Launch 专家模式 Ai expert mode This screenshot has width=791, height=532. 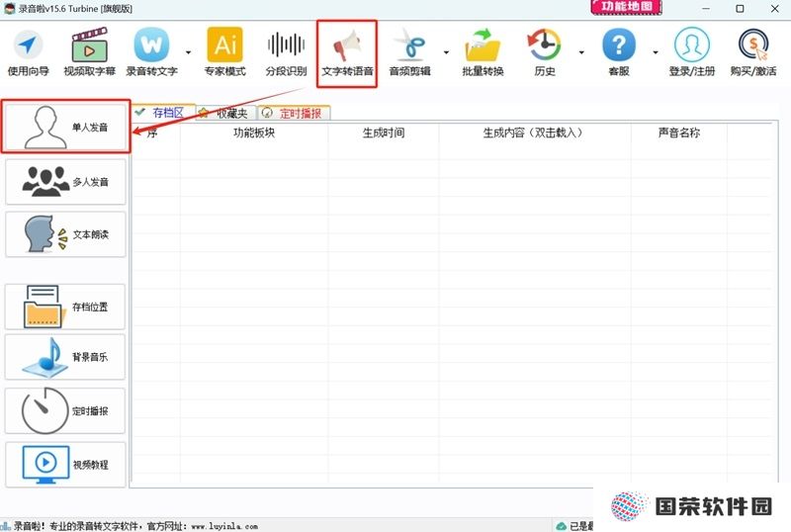pyautogui.click(x=225, y=53)
